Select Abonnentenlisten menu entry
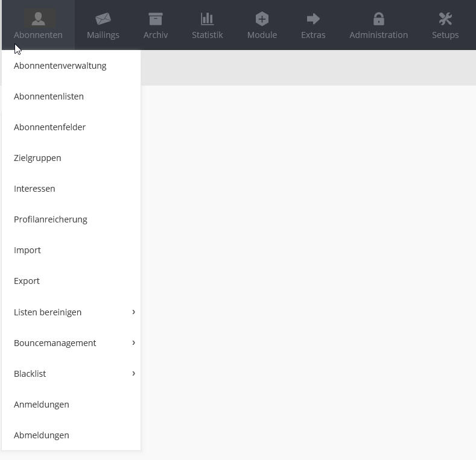476x460 pixels. tap(49, 96)
